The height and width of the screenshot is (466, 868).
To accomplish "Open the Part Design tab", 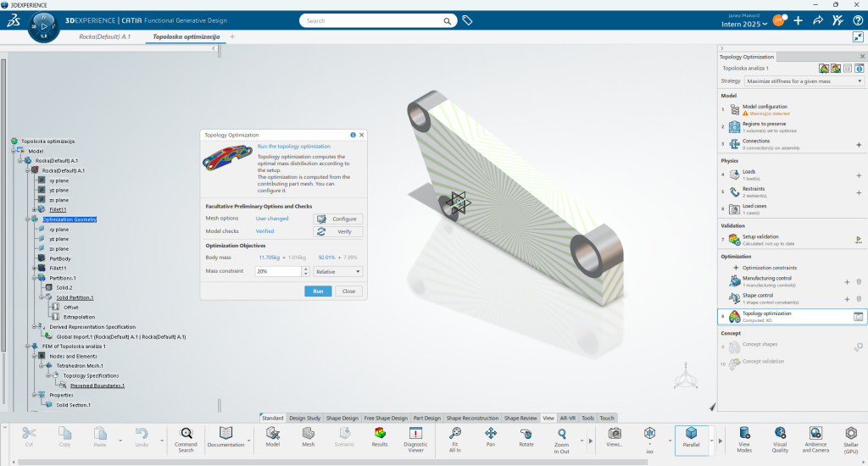I will click(427, 418).
